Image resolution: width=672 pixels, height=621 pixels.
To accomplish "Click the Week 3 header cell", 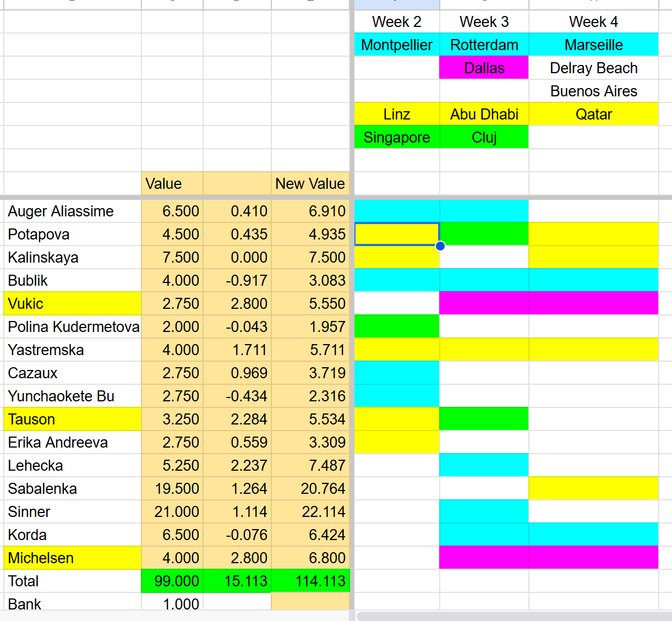I will click(x=484, y=22).
